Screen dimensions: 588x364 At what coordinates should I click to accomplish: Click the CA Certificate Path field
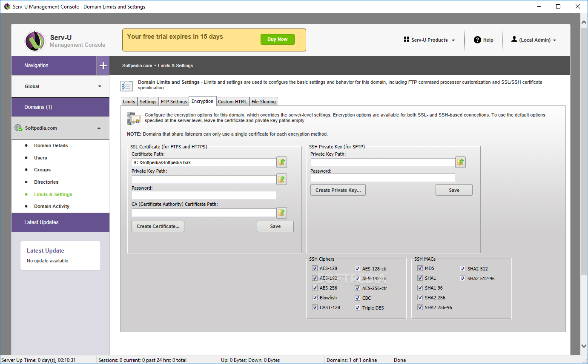(204, 213)
